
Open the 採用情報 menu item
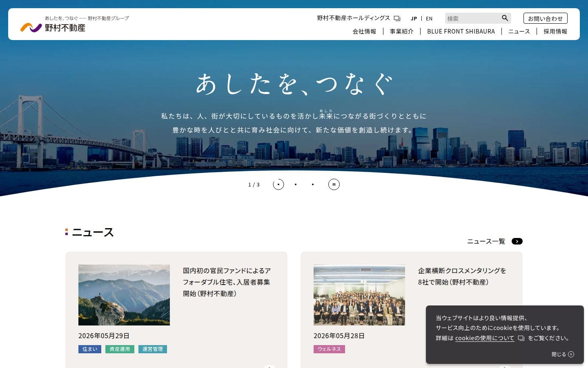555,31
